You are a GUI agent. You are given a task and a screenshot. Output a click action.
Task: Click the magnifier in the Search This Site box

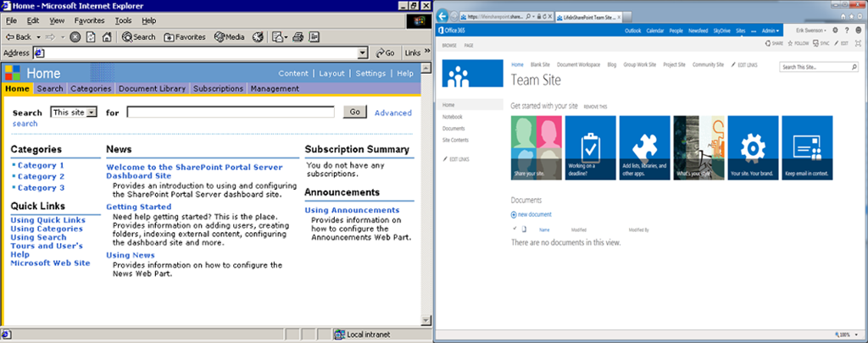click(854, 67)
